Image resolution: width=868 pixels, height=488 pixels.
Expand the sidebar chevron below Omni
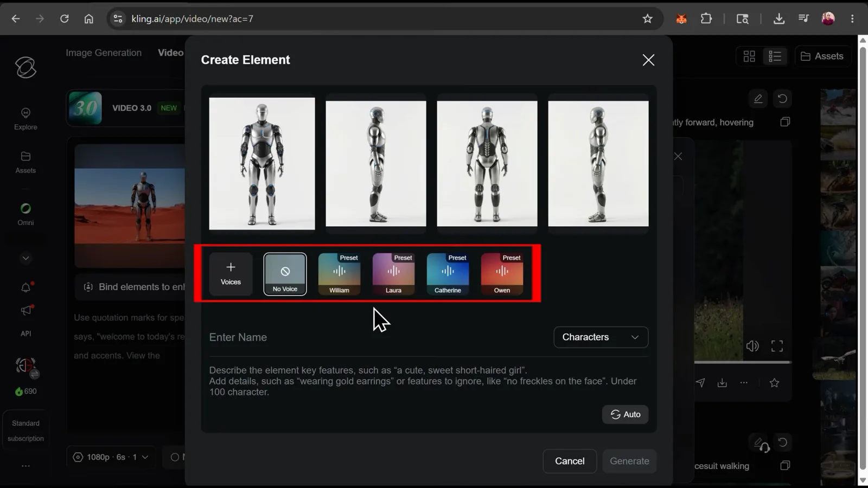coord(25,258)
